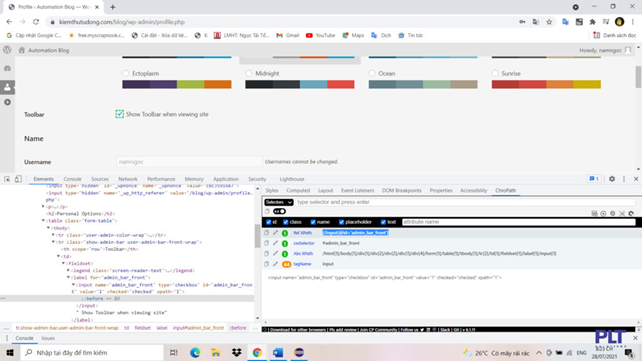Image resolution: width=642 pixels, height=361 pixels.
Task: Flip the ChroPath on/off switch
Action: tap(280, 211)
